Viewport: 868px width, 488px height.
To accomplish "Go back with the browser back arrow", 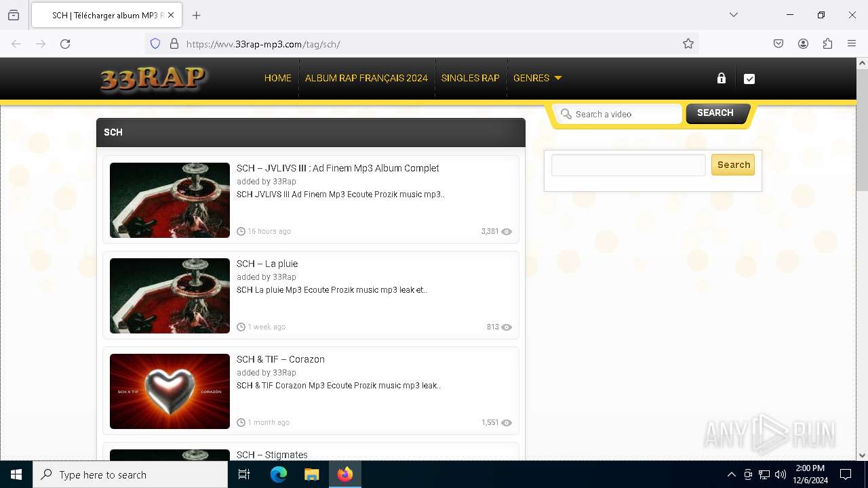I will pos(16,44).
